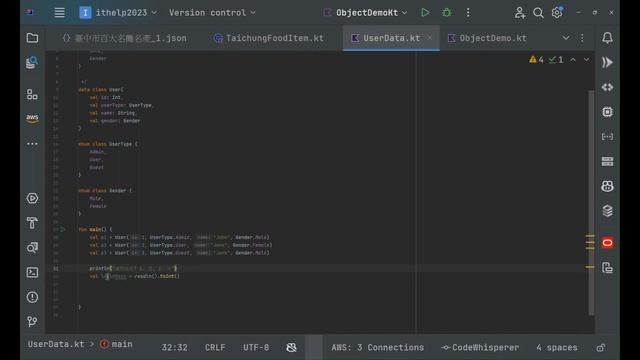Open Notifications bell panel
The image size is (640, 360).
click(x=607, y=38)
